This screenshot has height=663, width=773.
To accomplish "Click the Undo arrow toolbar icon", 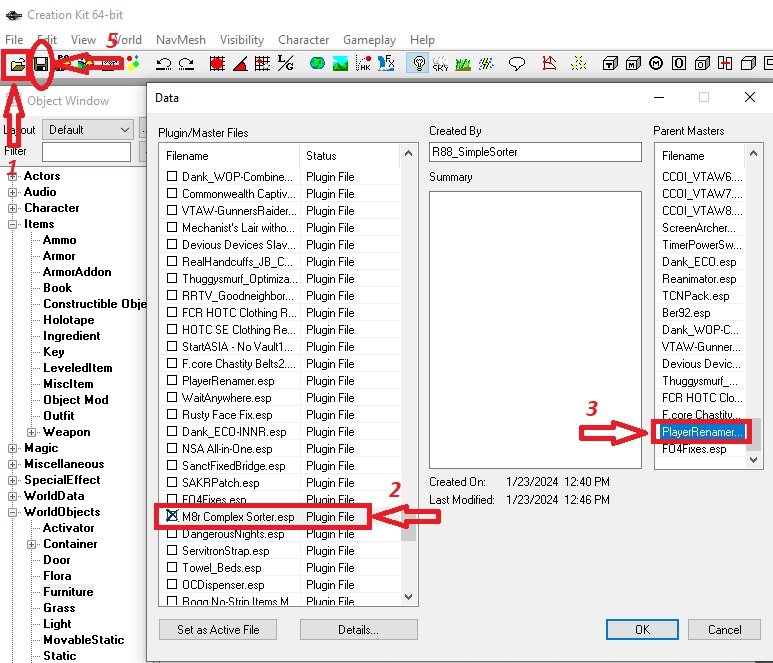I will [164, 64].
